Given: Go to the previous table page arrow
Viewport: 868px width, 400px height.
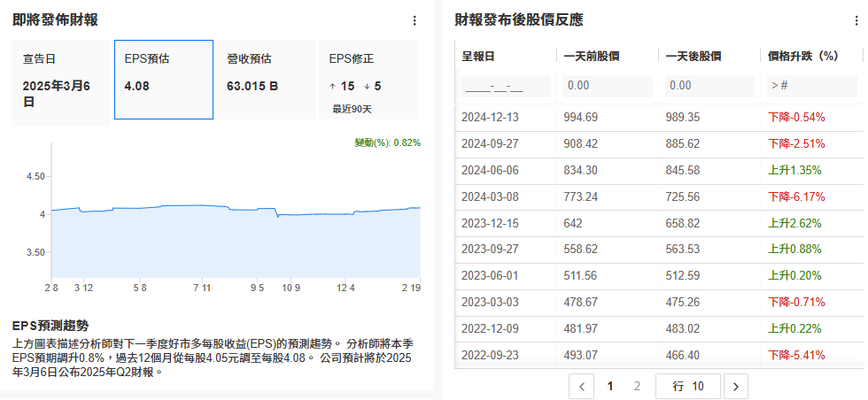Looking at the screenshot, I should [581, 386].
